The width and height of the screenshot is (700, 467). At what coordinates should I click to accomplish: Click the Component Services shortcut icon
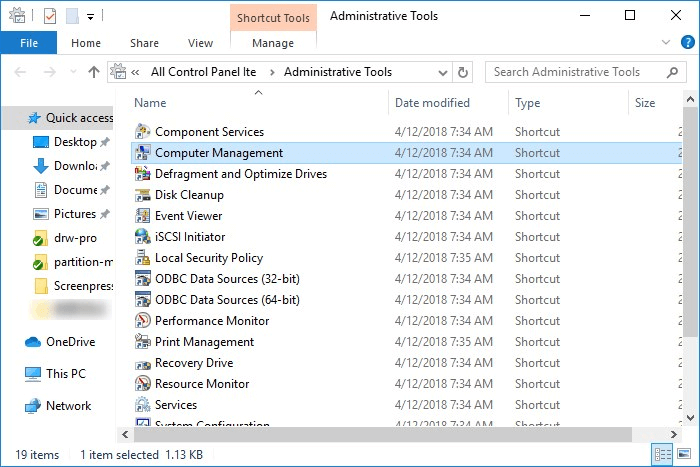143,132
